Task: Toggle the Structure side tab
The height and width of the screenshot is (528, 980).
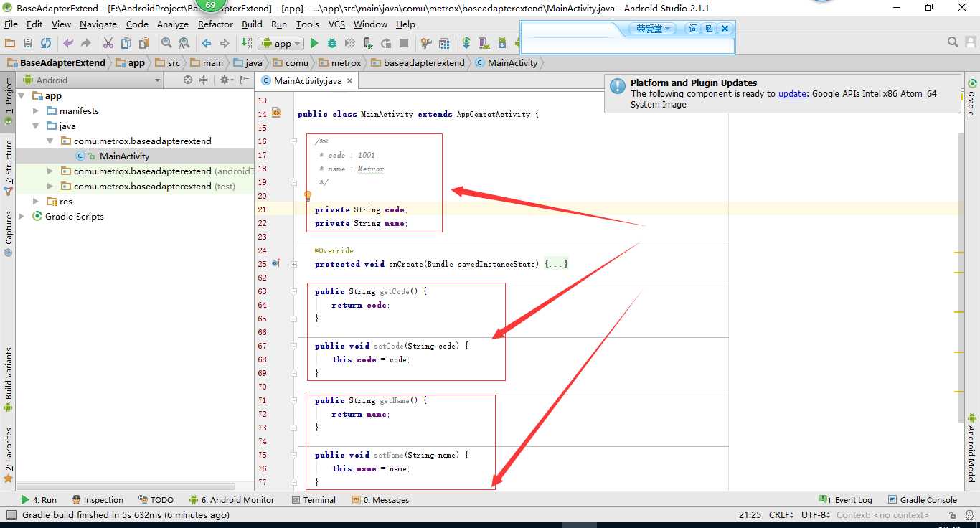Action: tap(9, 167)
